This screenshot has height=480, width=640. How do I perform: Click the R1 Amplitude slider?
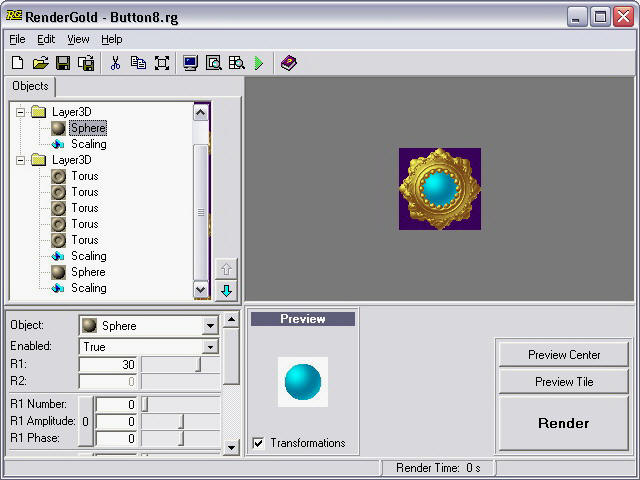[180, 421]
